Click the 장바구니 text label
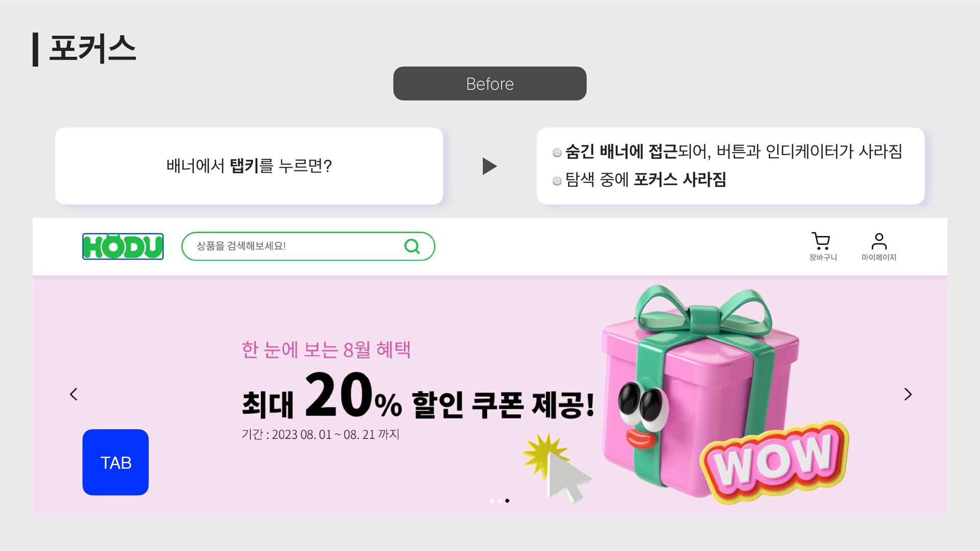This screenshot has width=980, height=551. click(823, 258)
